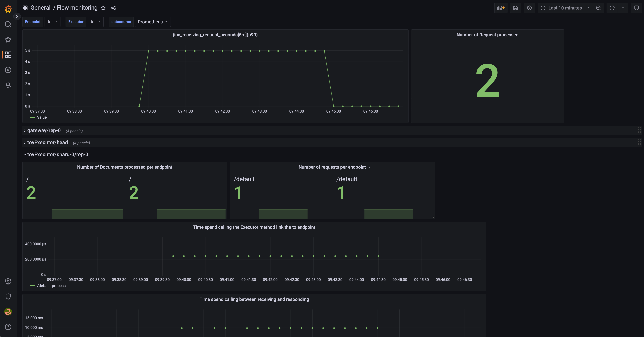Open Explore from the sidebar compass

(x=8, y=70)
